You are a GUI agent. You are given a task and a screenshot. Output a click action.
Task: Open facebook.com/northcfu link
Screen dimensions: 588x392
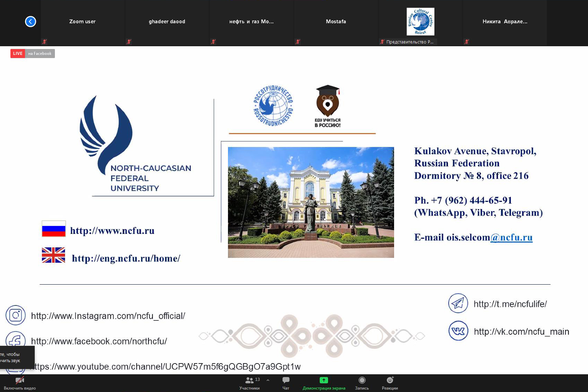(x=99, y=341)
